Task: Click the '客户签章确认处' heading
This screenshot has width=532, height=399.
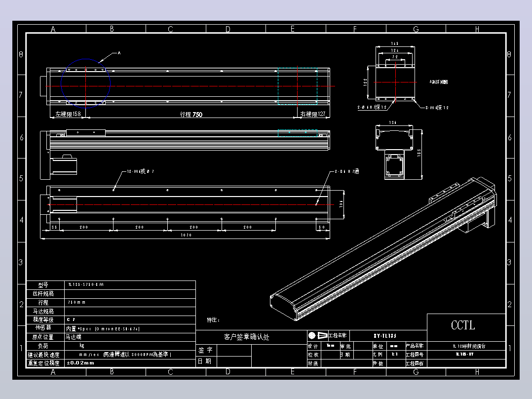Action: click(x=246, y=337)
